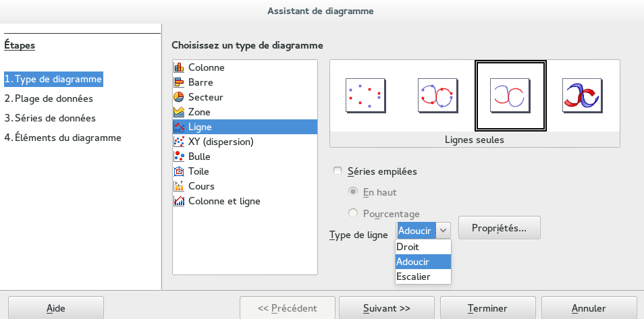Viewport: 644px width, 319px height.
Task: Select the En haut radio button
Action: click(353, 192)
